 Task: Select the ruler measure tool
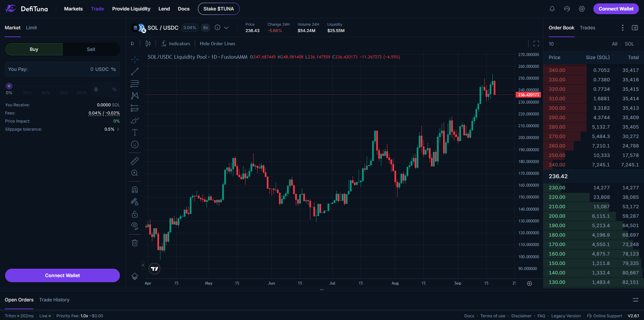[135, 161]
